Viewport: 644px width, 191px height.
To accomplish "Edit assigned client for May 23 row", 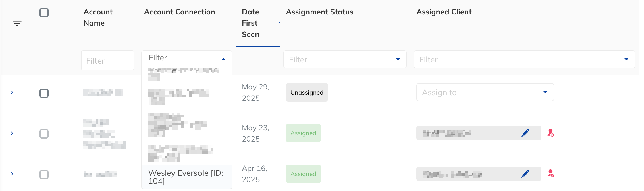I will point(525,133).
